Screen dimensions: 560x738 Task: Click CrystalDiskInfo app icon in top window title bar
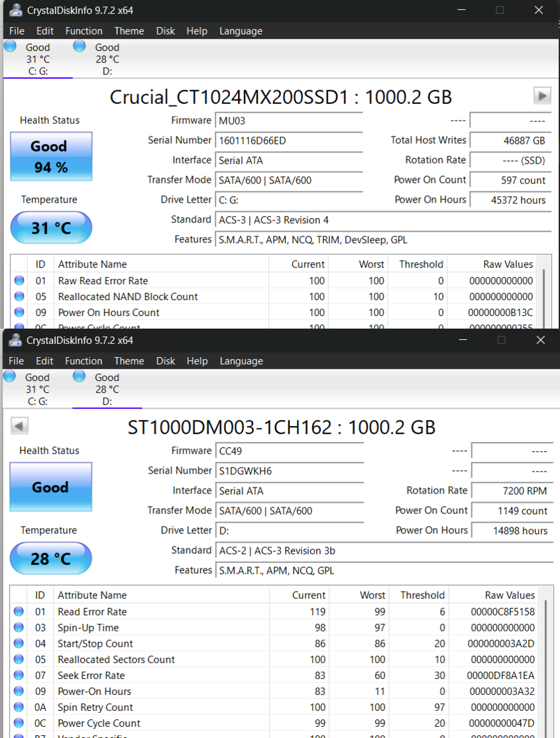pyautogui.click(x=16, y=10)
